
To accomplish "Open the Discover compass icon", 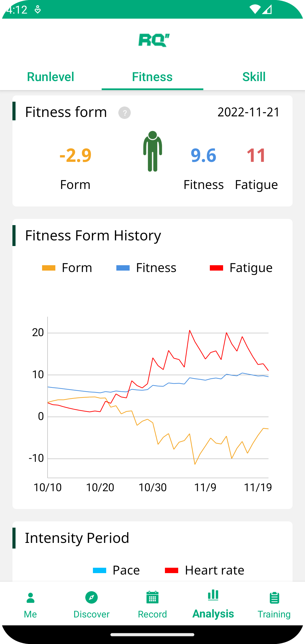I will 91,597.
